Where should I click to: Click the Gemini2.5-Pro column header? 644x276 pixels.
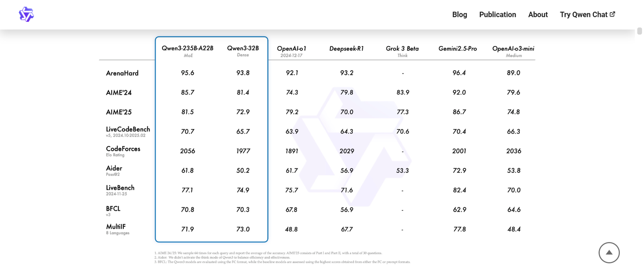point(458,48)
